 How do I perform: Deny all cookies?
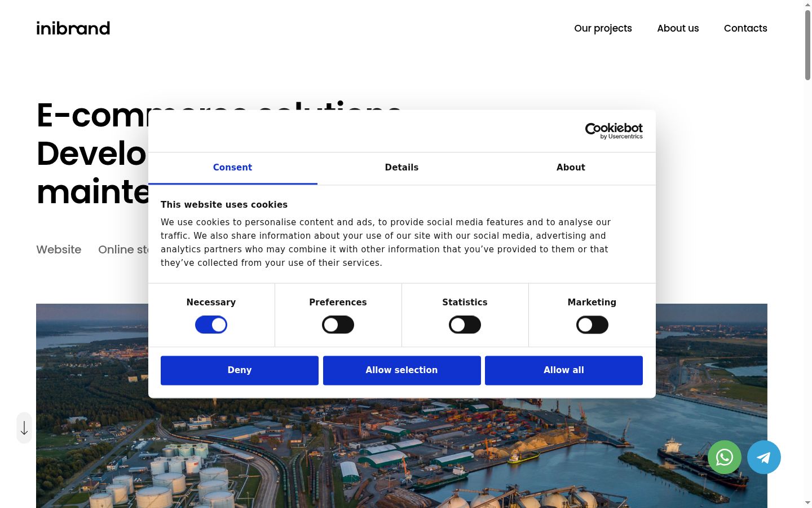240,370
